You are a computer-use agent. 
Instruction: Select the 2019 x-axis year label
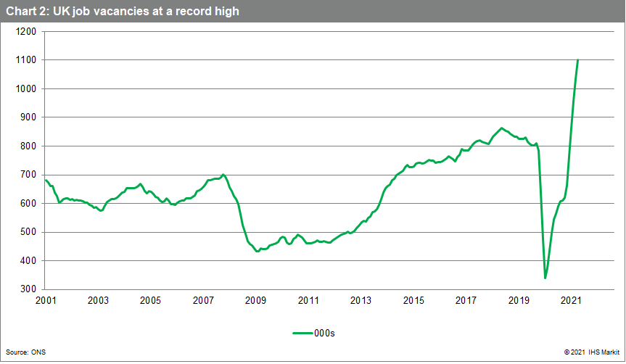518,300
